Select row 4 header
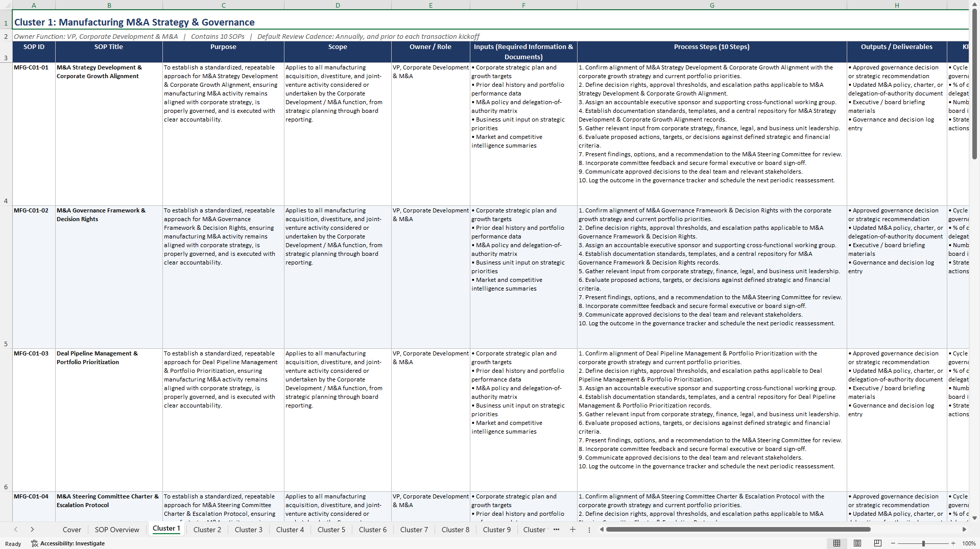 pyautogui.click(x=6, y=134)
